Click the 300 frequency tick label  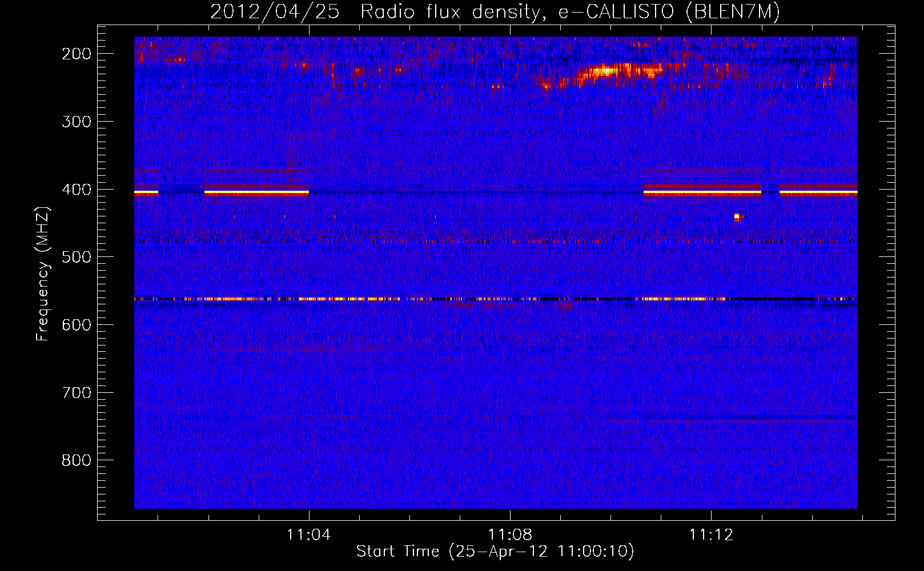point(77,122)
